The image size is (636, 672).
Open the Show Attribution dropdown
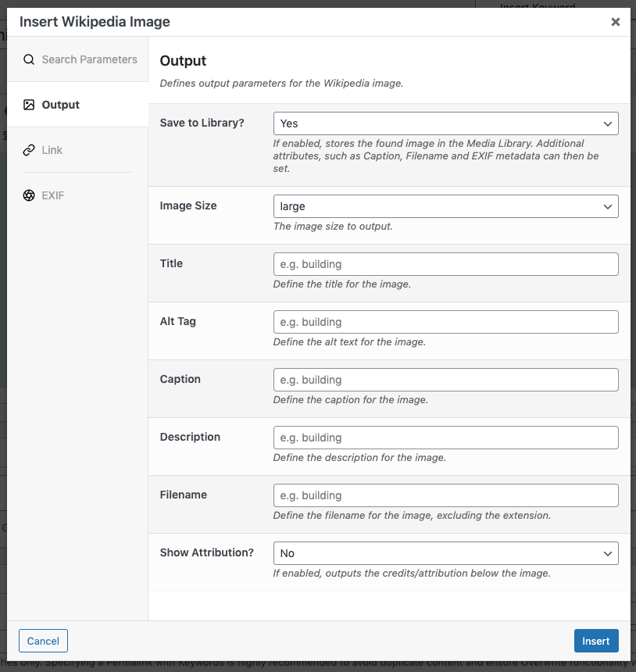[x=445, y=553]
